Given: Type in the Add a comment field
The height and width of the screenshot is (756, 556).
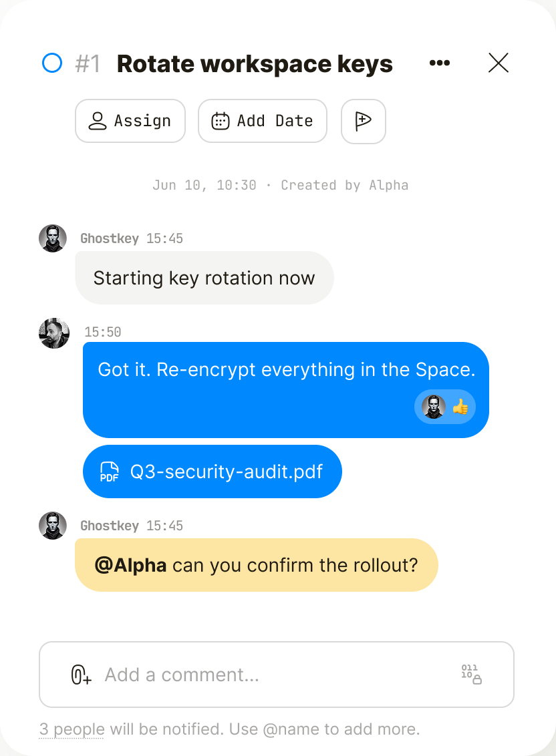Looking at the screenshot, I should (267, 675).
